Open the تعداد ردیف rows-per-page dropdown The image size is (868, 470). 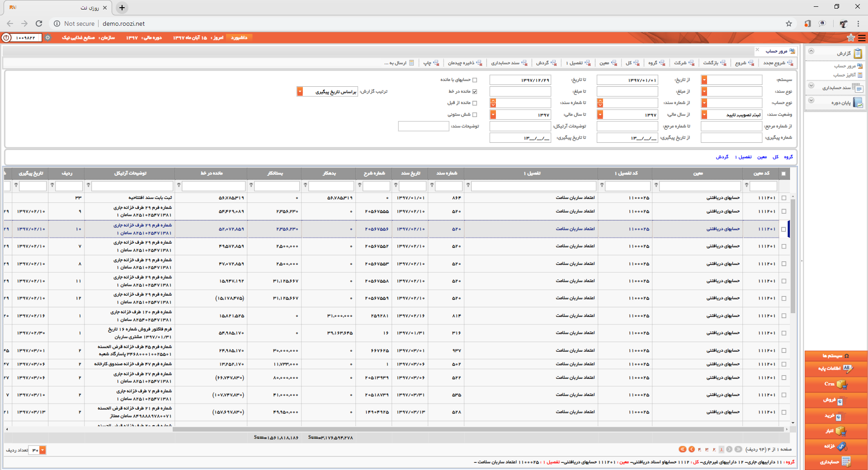point(42,450)
